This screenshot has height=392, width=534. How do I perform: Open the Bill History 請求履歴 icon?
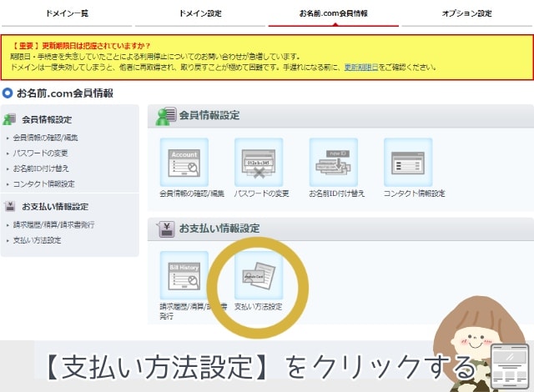(x=184, y=275)
